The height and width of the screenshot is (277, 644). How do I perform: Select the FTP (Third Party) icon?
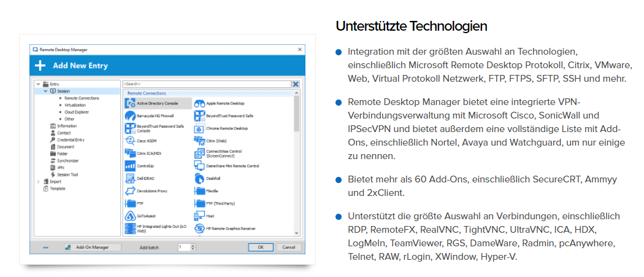coord(199,203)
